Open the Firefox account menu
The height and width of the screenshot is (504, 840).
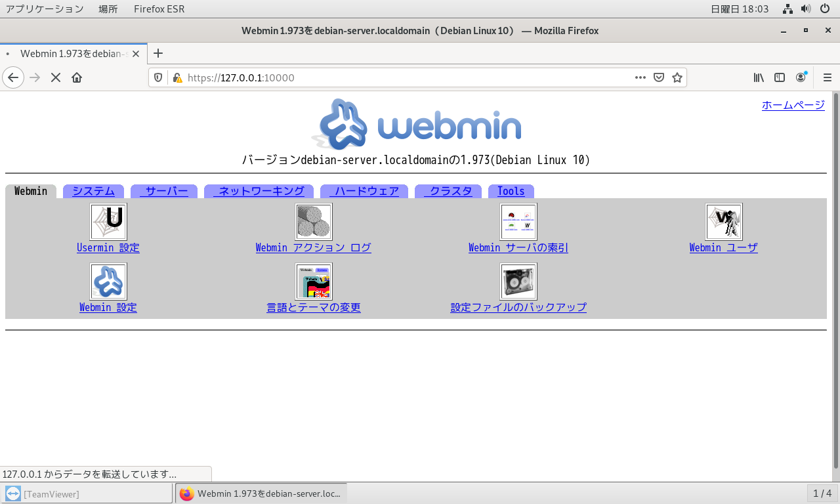(x=801, y=77)
